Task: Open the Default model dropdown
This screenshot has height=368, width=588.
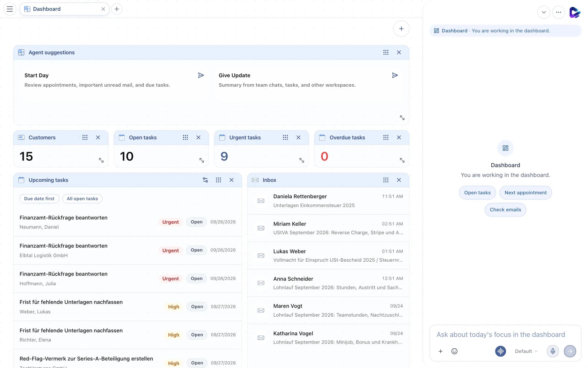Action: [526, 351]
